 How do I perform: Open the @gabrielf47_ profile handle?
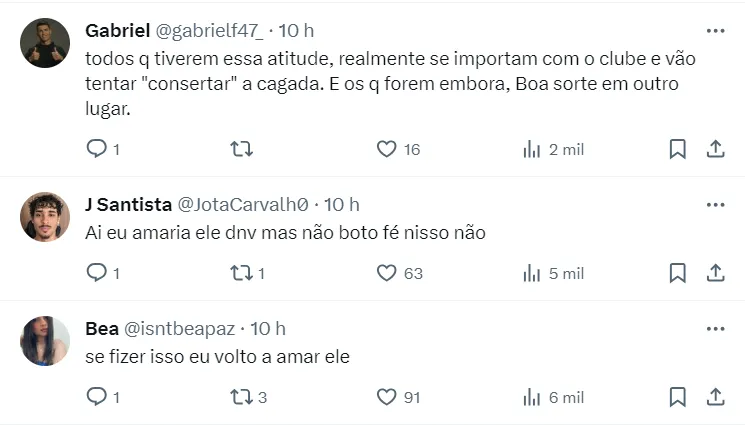coord(208,30)
